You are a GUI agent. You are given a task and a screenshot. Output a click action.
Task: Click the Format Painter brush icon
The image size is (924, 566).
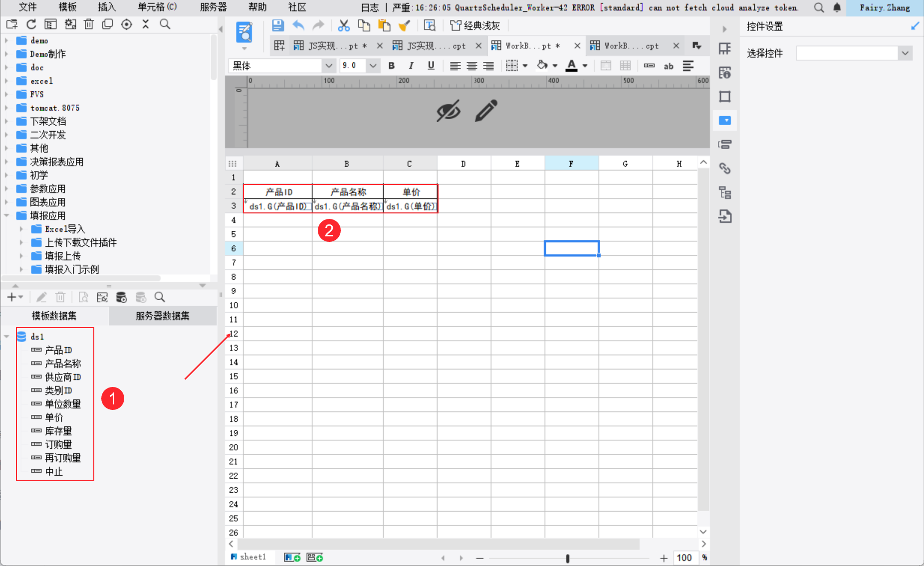click(x=404, y=25)
